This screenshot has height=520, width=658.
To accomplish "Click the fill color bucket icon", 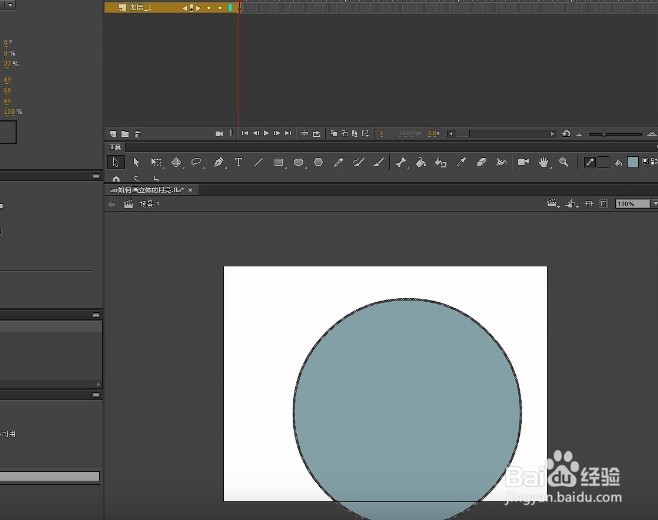I will 619,162.
